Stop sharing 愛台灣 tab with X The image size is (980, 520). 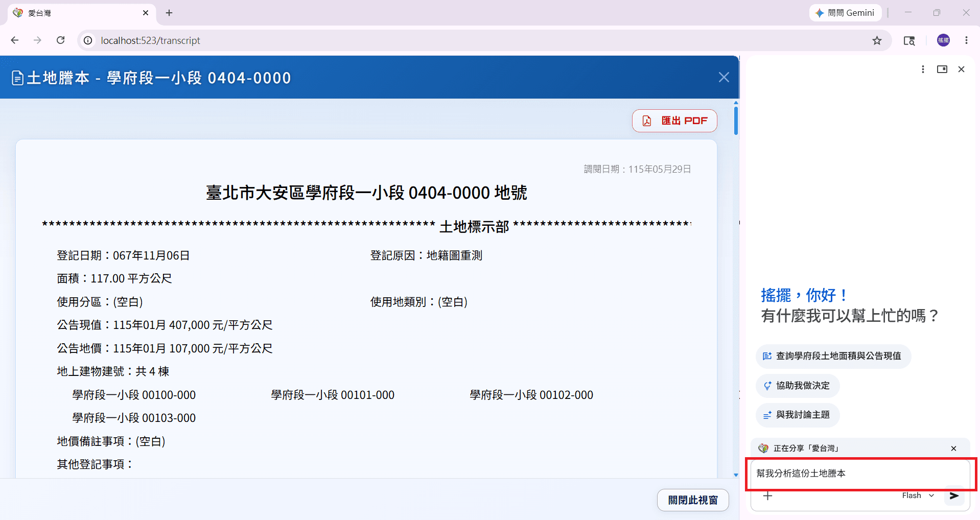click(953, 448)
